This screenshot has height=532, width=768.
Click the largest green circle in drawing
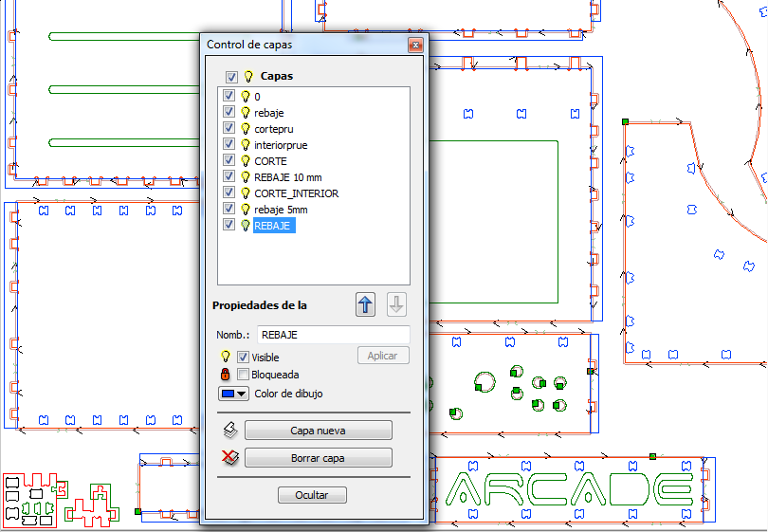[x=485, y=382]
